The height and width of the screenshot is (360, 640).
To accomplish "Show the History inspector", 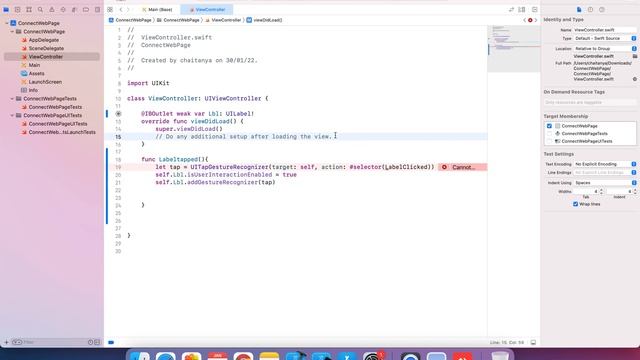I will [x=590, y=9].
